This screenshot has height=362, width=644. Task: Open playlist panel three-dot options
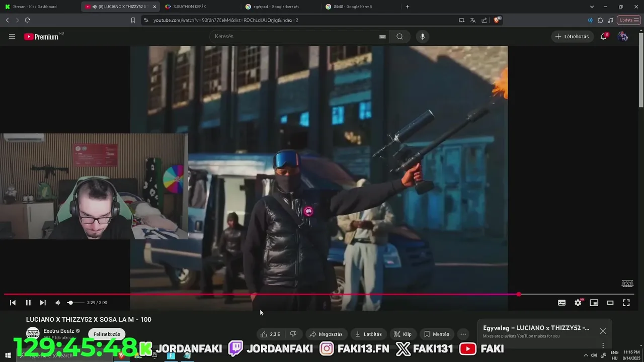click(603, 345)
